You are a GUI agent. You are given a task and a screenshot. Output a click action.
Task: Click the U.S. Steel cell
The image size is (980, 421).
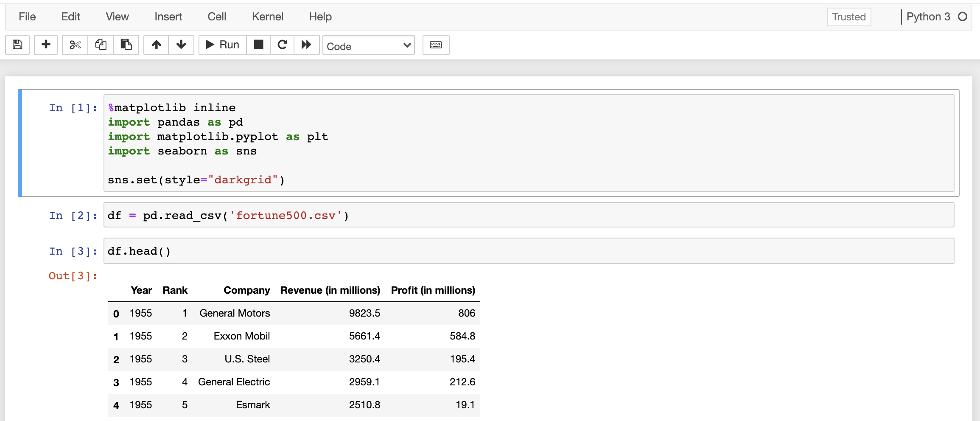pos(247,359)
